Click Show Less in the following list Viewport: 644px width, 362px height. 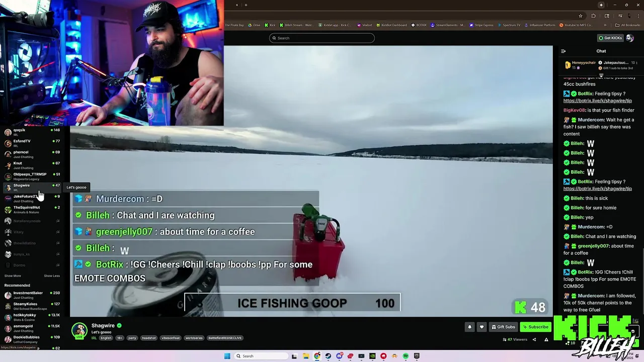[52, 276]
